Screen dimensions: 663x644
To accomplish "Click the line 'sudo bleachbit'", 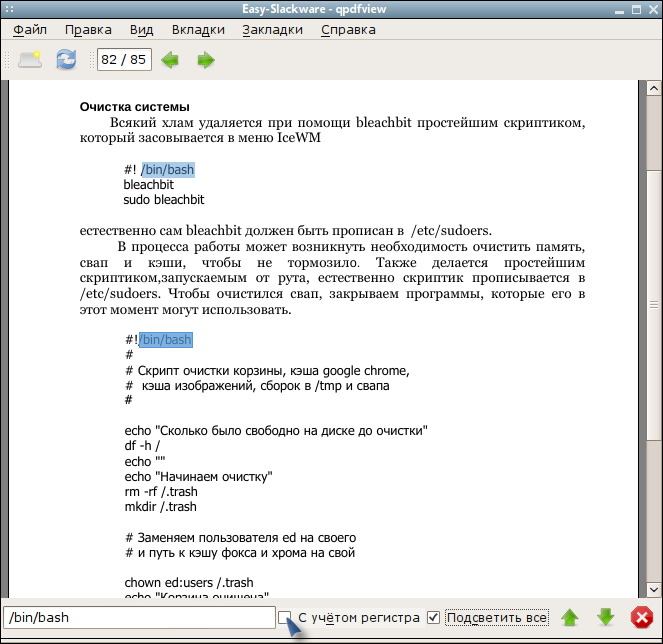I will [164, 200].
